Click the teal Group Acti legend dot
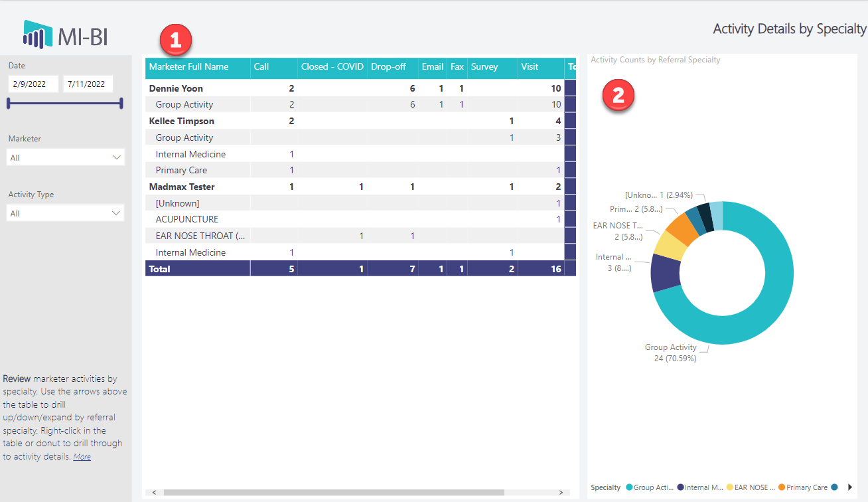 (x=630, y=487)
